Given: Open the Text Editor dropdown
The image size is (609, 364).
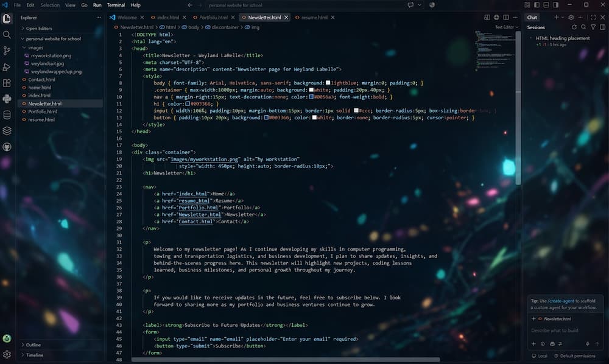Looking at the screenshot, I should coord(507,27).
